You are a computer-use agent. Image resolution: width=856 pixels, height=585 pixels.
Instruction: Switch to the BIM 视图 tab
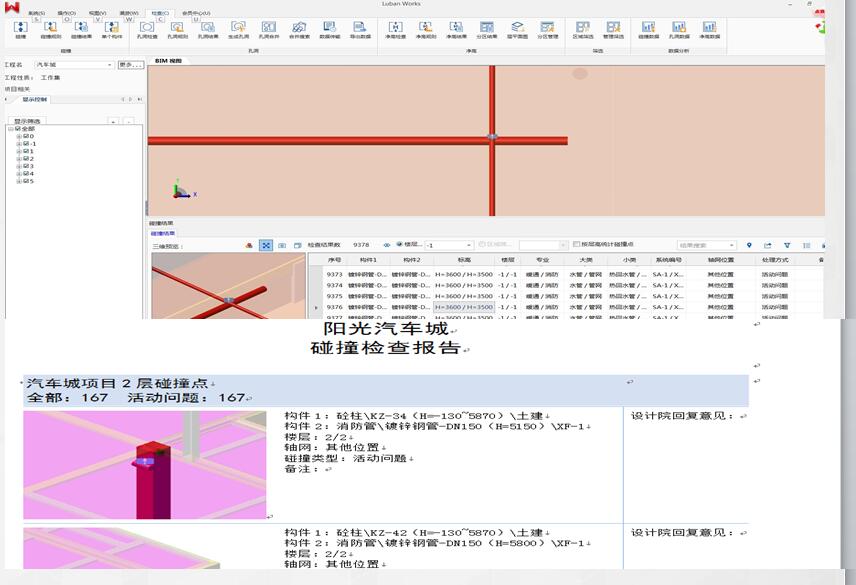(168, 61)
